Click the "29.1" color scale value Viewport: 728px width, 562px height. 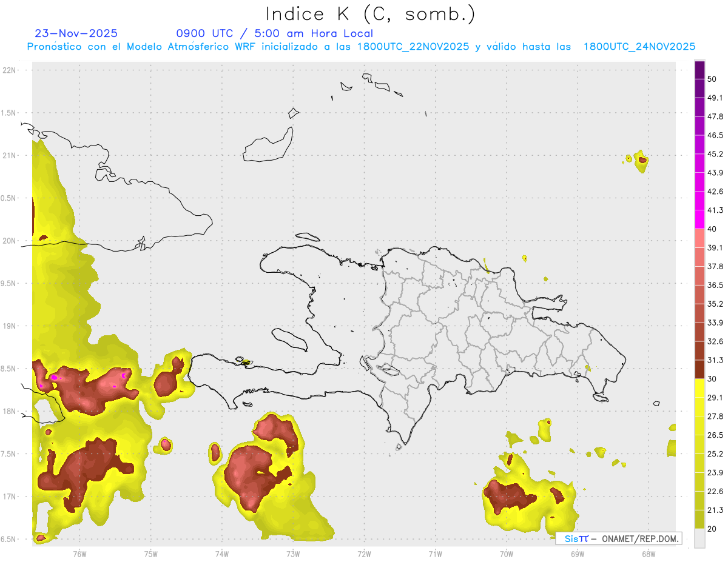[715, 398]
